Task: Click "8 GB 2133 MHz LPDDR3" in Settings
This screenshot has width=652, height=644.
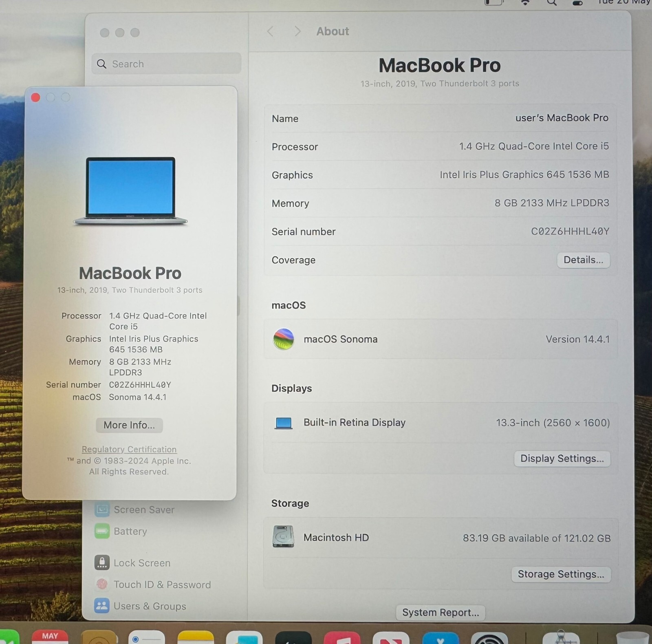Action: [552, 203]
